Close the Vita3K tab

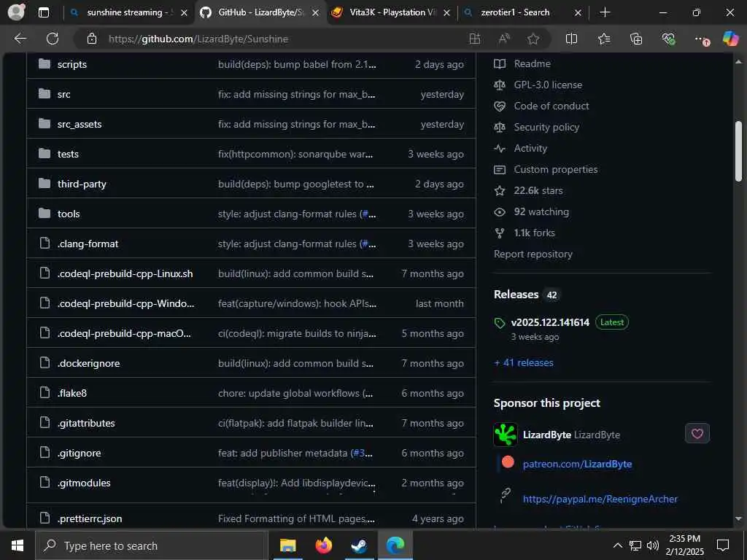pyautogui.click(x=446, y=13)
